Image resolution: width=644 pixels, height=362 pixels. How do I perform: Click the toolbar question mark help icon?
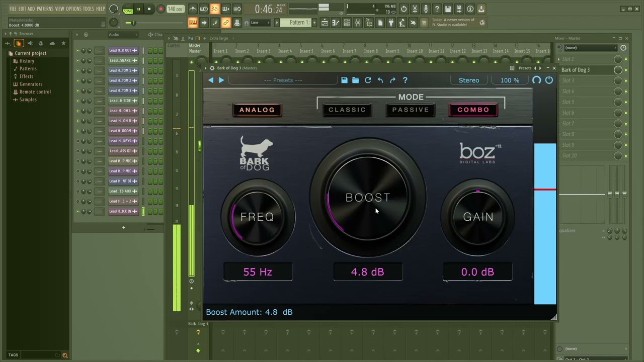(x=437, y=9)
